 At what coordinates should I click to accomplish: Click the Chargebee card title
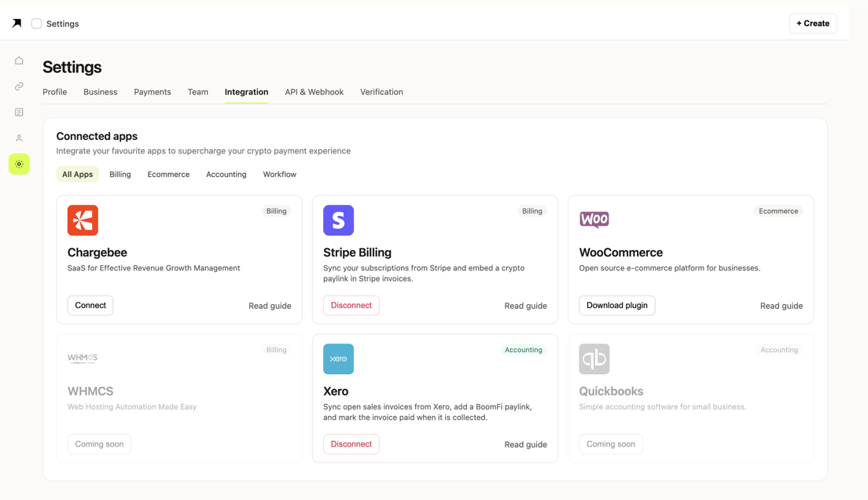pos(97,252)
